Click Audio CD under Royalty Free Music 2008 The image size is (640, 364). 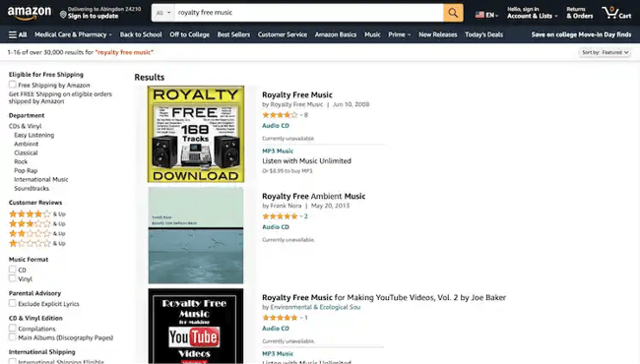(x=276, y=126)
